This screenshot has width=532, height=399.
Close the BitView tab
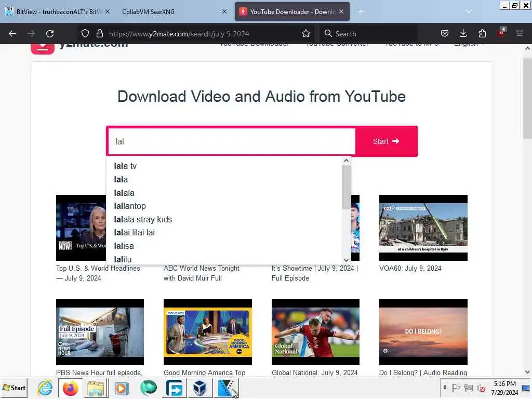tap(108, 11)
